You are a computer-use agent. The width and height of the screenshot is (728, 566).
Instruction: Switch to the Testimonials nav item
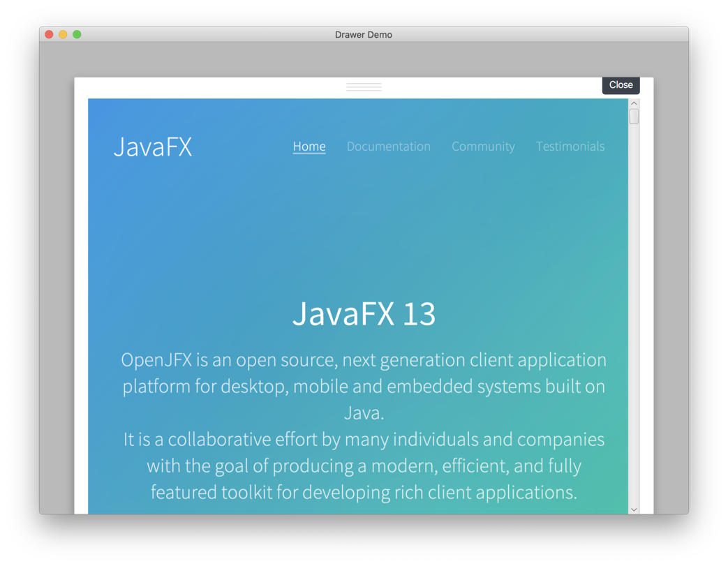[x=570, y=147]
